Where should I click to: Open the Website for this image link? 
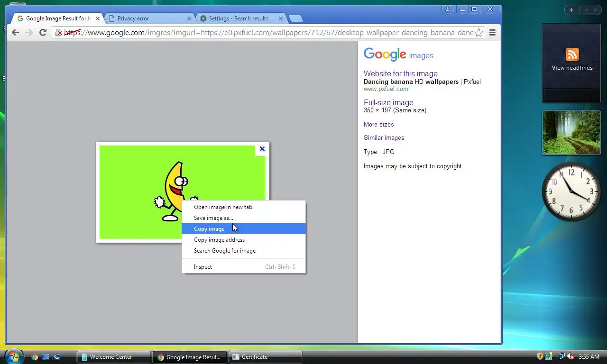pos(401,73)
